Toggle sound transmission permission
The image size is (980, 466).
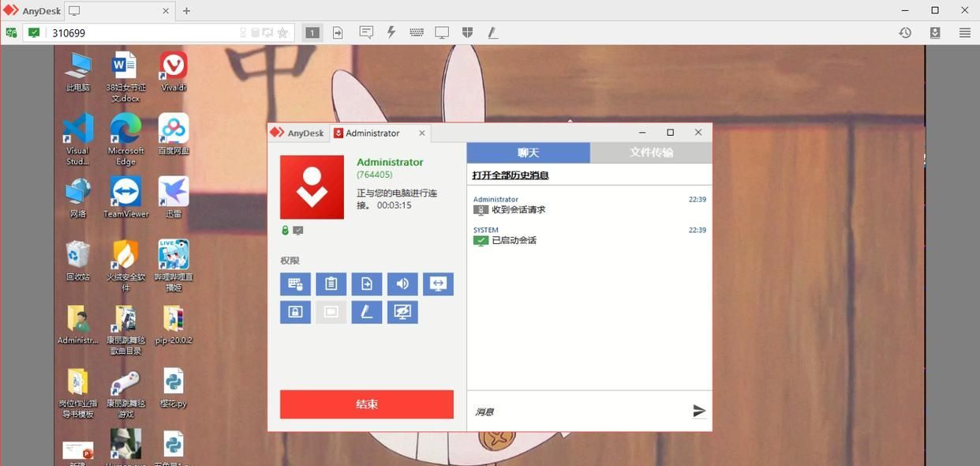[402, 284]
